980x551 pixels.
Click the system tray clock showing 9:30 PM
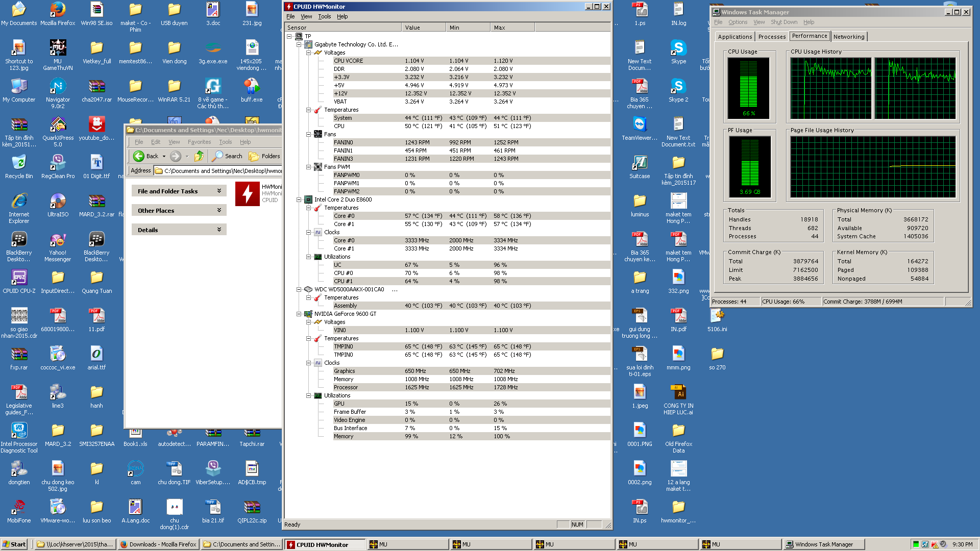pyautogui.click(x=962, y=544)
